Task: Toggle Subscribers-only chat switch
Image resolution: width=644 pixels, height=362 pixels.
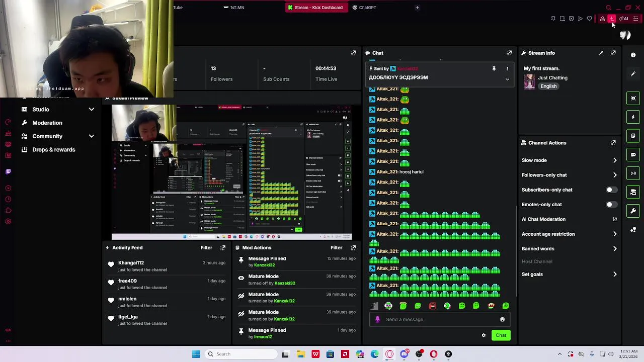Action: click(611, 190)
